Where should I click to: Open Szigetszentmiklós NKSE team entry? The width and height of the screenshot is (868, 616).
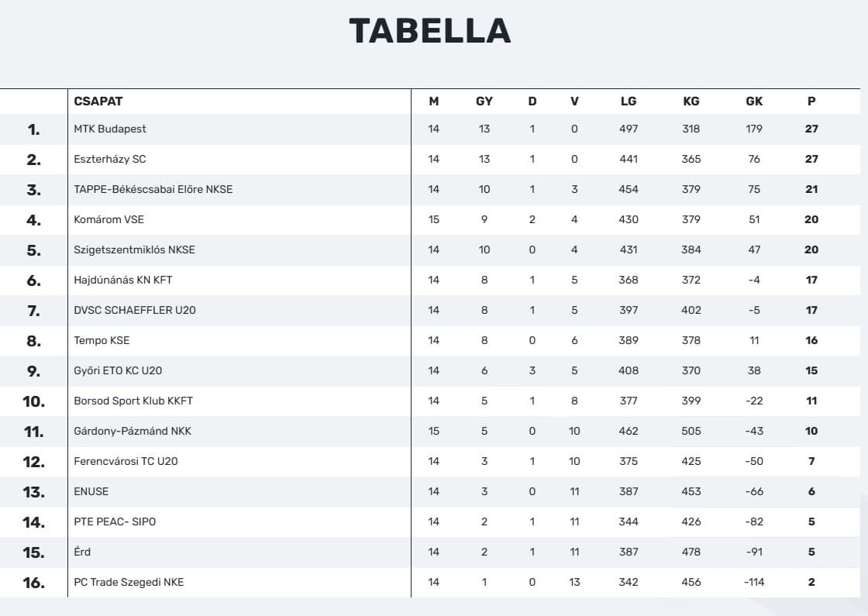coord(135,249)
